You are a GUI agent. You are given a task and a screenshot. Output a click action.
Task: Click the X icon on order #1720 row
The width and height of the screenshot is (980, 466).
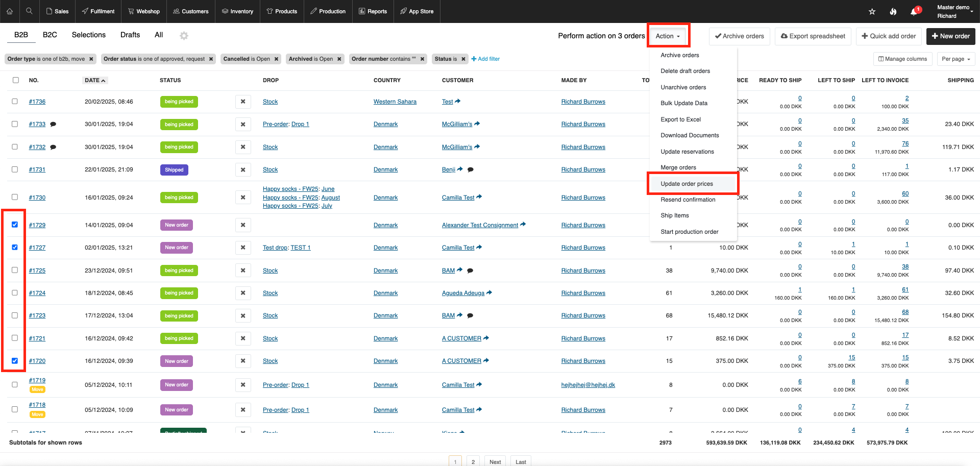pos(243,361)
